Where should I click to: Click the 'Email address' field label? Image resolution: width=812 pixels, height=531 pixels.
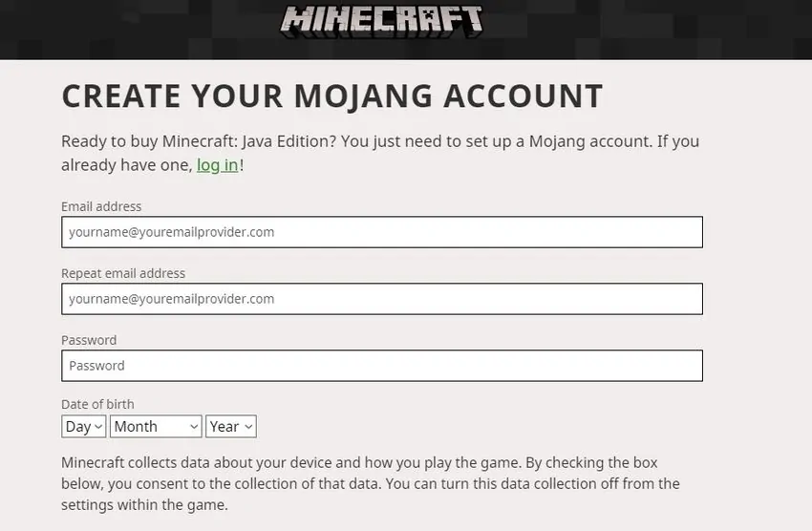[101, 206]
